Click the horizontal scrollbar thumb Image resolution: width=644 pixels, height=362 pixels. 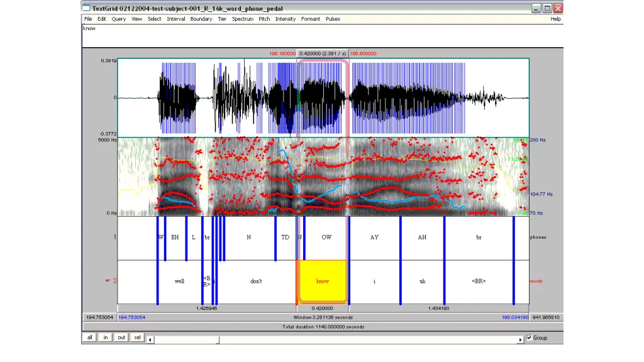(x=187, y=339)
